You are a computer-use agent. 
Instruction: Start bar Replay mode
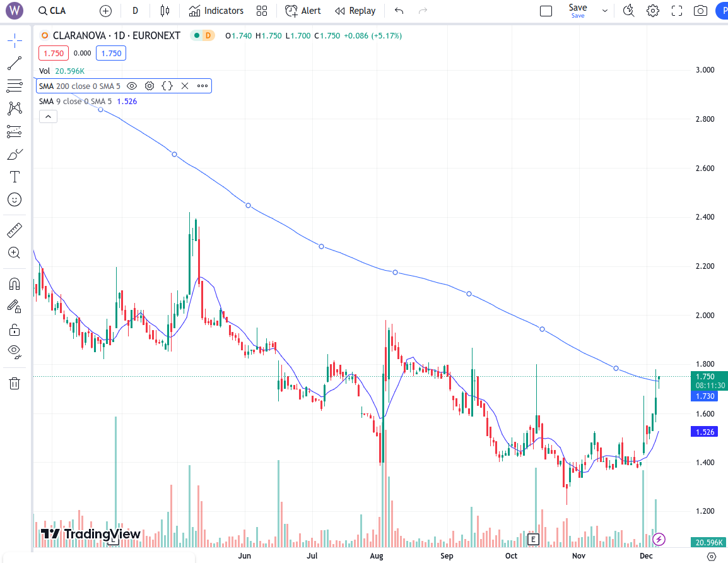pyautogui.click(x=355, y=11)
